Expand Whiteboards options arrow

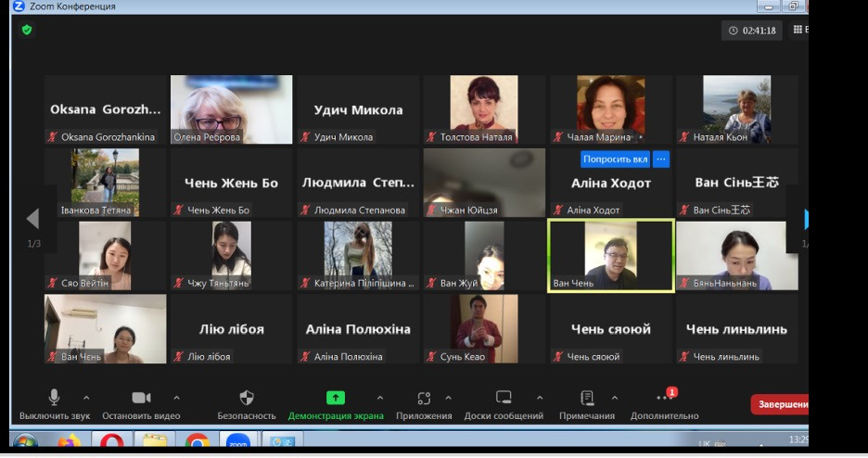pyautogui.click(x=540, y=397)
